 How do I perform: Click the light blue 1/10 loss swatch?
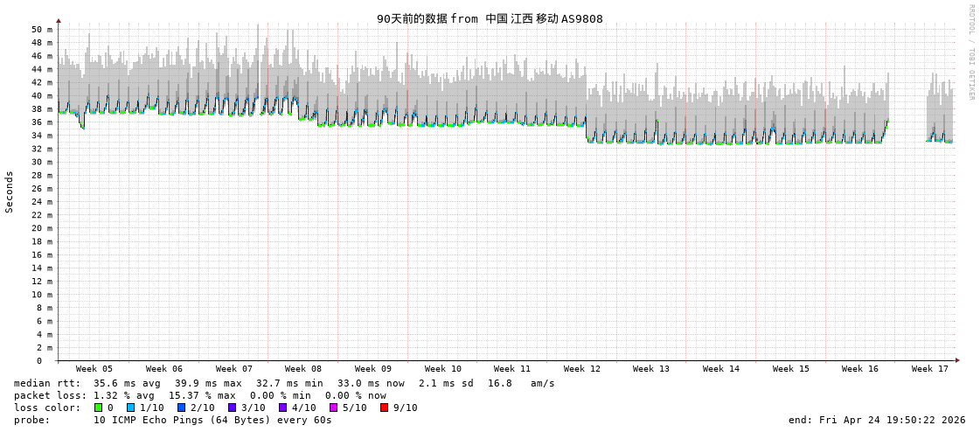(x=130, y=408)
